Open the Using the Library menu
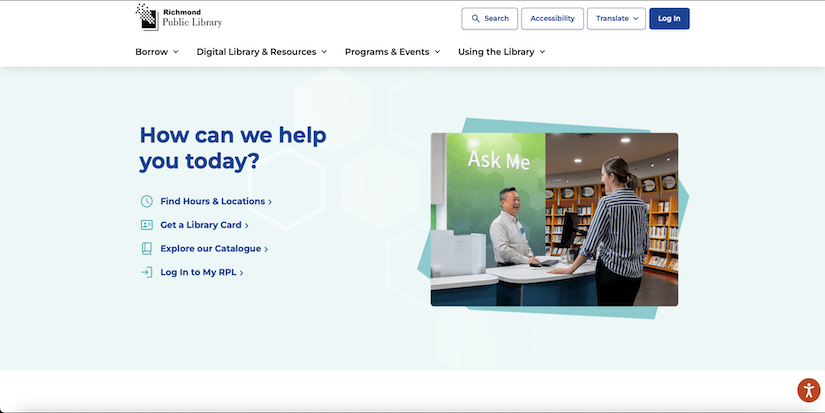The image size is (825, 413). click(501, 52)
